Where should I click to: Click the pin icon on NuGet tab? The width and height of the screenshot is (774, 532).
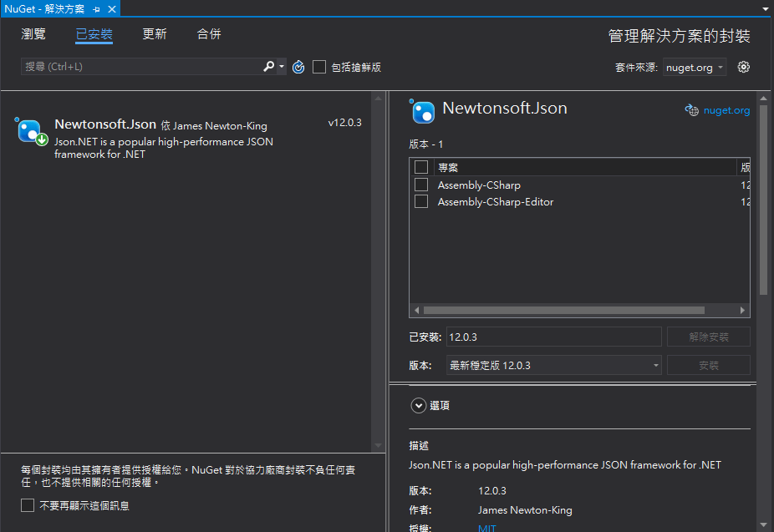[x=97, y=8]
